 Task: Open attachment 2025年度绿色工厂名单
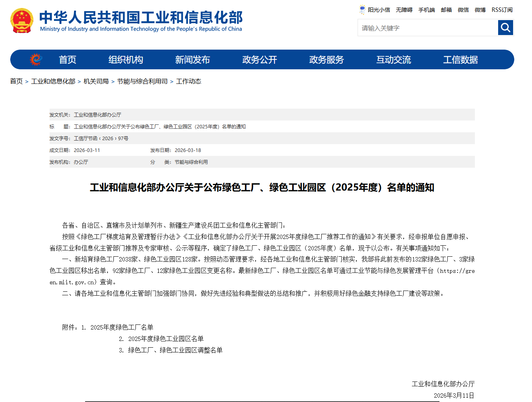tap(122, 328)
